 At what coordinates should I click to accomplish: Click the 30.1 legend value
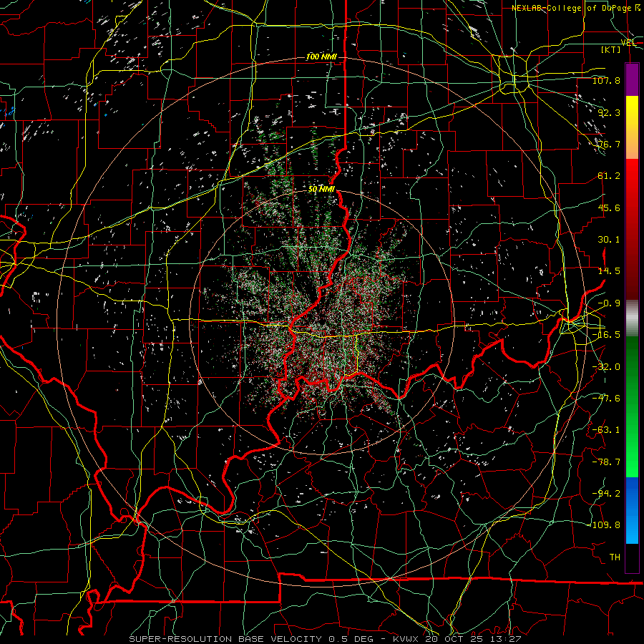(609, 240)
